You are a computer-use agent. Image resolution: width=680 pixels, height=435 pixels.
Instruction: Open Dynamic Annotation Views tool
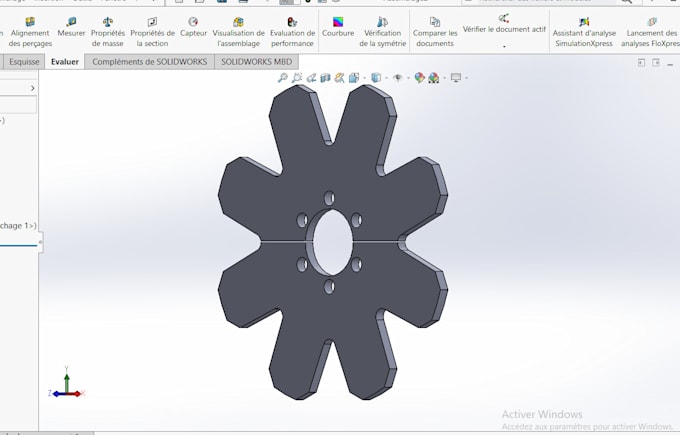coord(340,78)
